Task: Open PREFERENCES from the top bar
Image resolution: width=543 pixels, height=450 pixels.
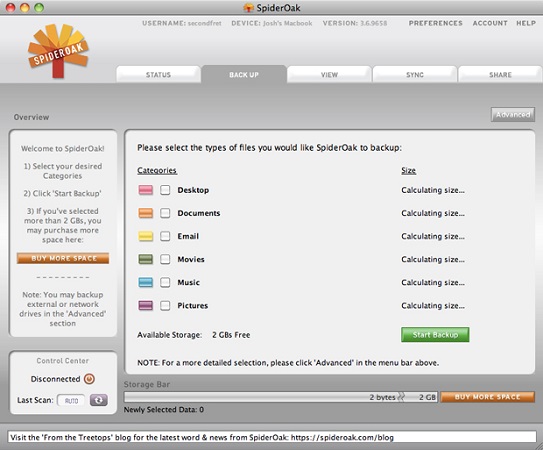Action: (436, 23)
